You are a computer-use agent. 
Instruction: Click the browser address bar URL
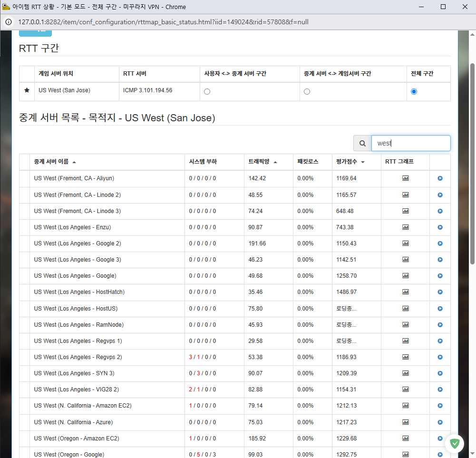click(163, 22)
